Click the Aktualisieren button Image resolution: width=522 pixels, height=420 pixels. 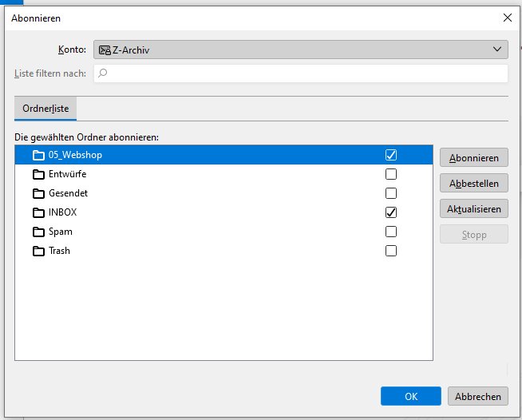[x=474, y=209]
